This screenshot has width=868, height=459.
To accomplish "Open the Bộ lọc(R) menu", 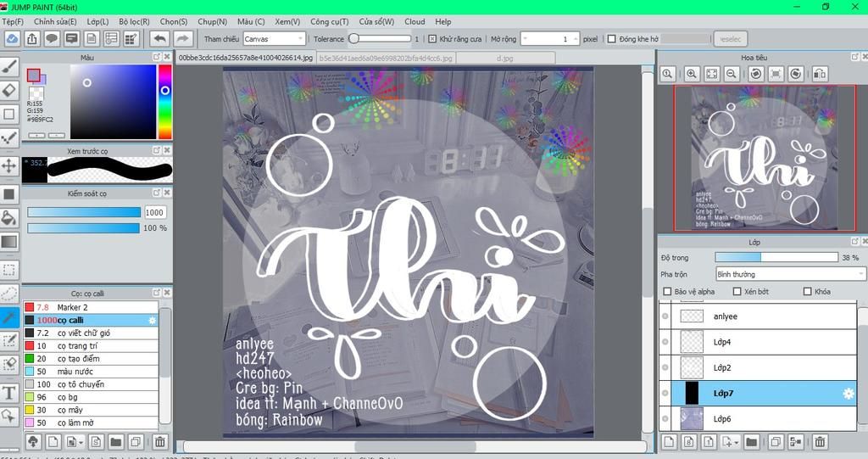I will 135,21.
